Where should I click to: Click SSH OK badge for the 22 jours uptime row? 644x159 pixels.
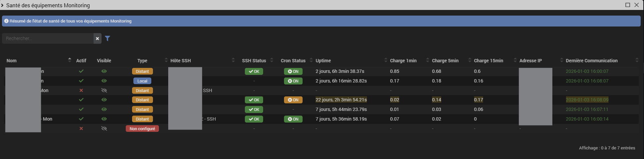click(x=254, y=100)
